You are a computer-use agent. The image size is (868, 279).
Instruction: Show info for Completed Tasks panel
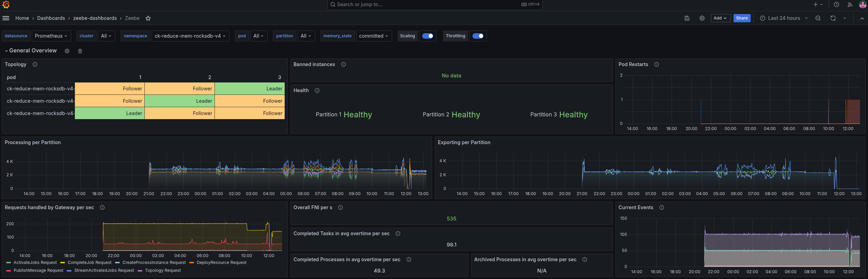(x=398, y=233)
